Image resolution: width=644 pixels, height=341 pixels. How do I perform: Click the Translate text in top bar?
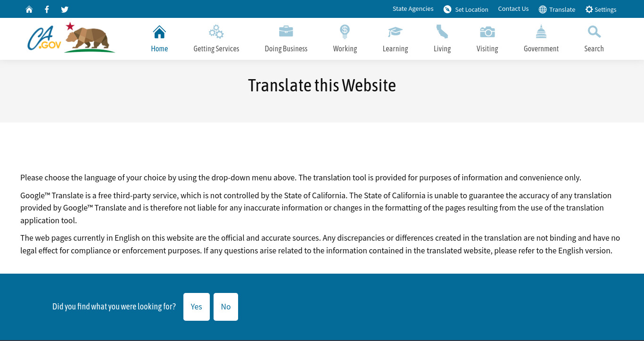coord(562,9)
